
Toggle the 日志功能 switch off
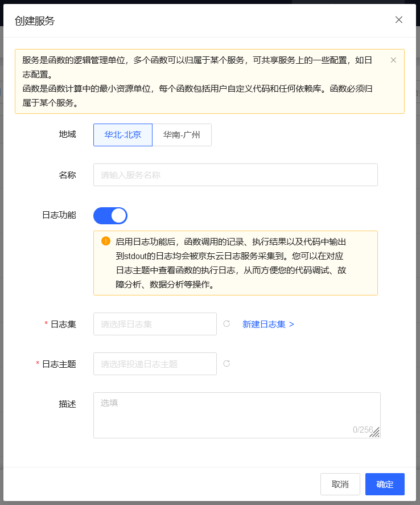pos(110,215)
